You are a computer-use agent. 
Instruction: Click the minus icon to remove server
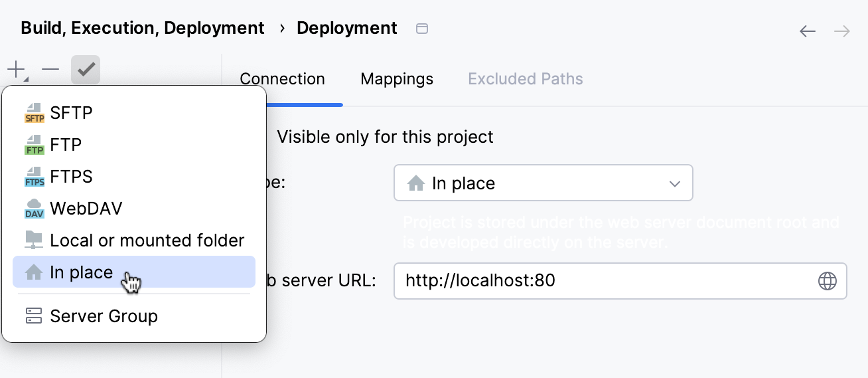click(50, 69)
